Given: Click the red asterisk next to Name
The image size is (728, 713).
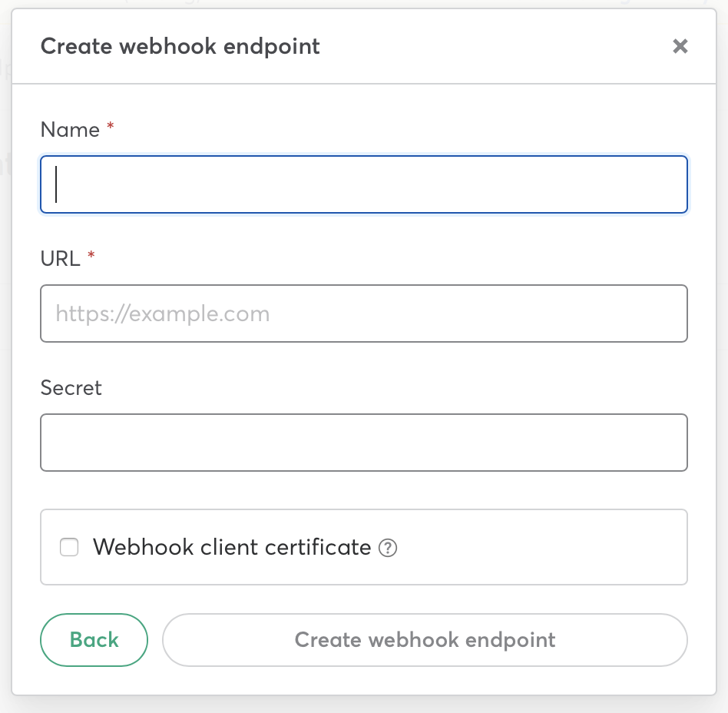Looking at the screenshot, I should pos(111,128).
